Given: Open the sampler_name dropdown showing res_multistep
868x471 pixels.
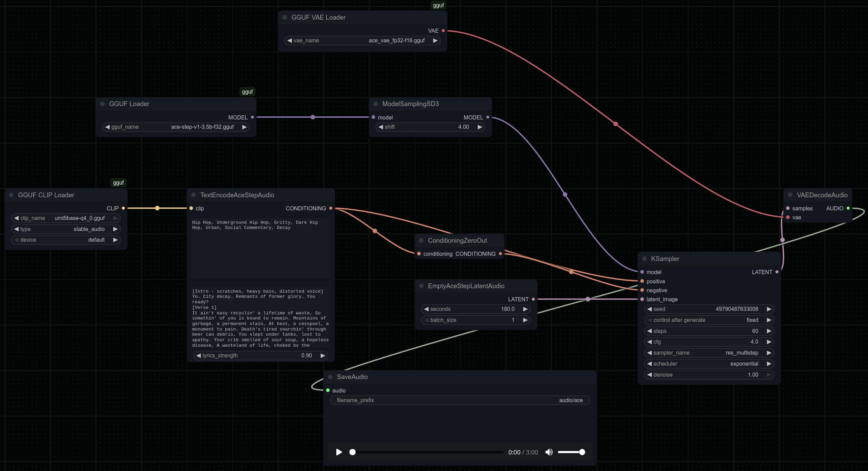Looking at the screenshot, I should pos(709,353).
